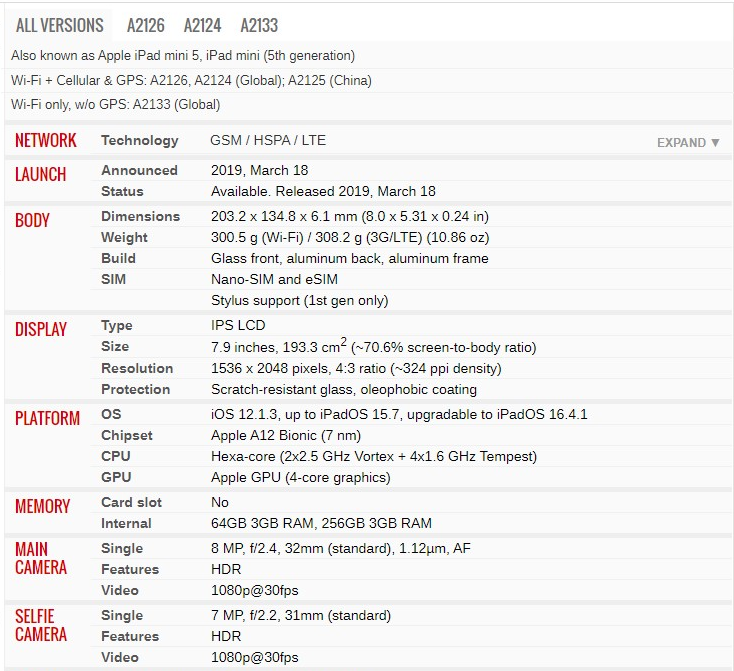
Task: Open the Internal memory label link
Action: [126, 524]
